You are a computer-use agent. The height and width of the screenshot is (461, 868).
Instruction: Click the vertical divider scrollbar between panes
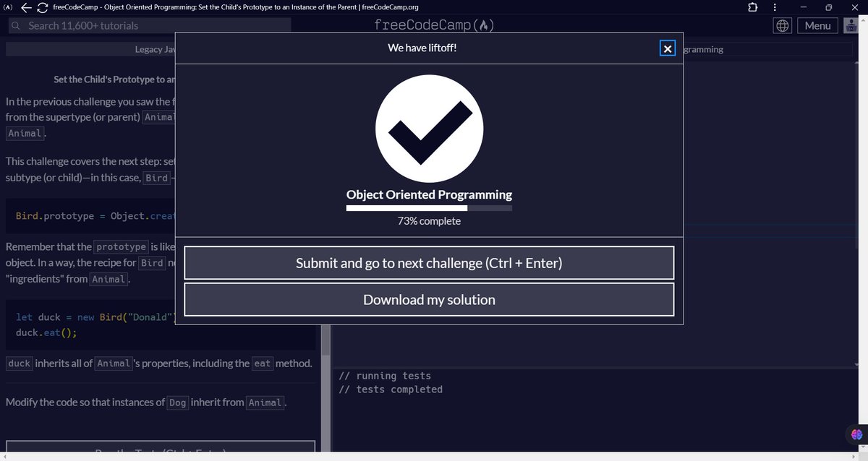[325, 340]
